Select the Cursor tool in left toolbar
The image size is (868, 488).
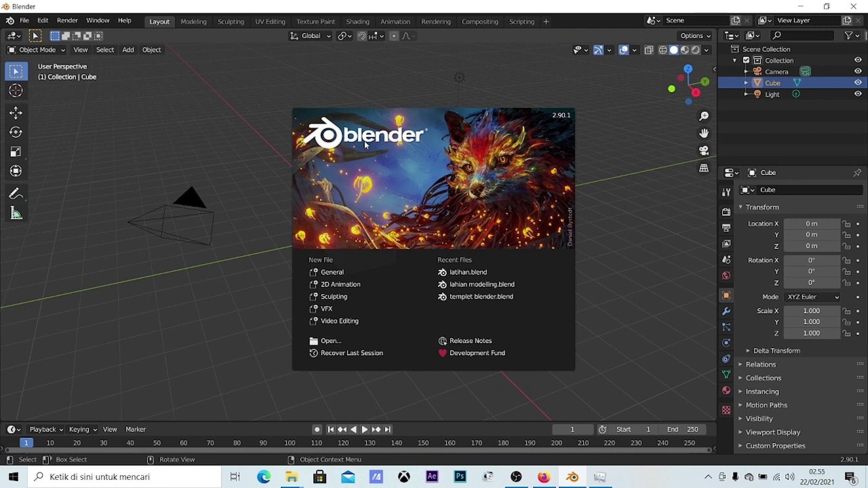click(x=16, y=91)
